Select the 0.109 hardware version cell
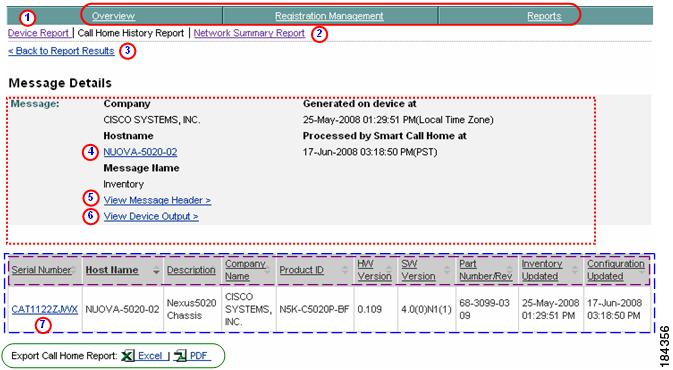 (x=376, y=309)
